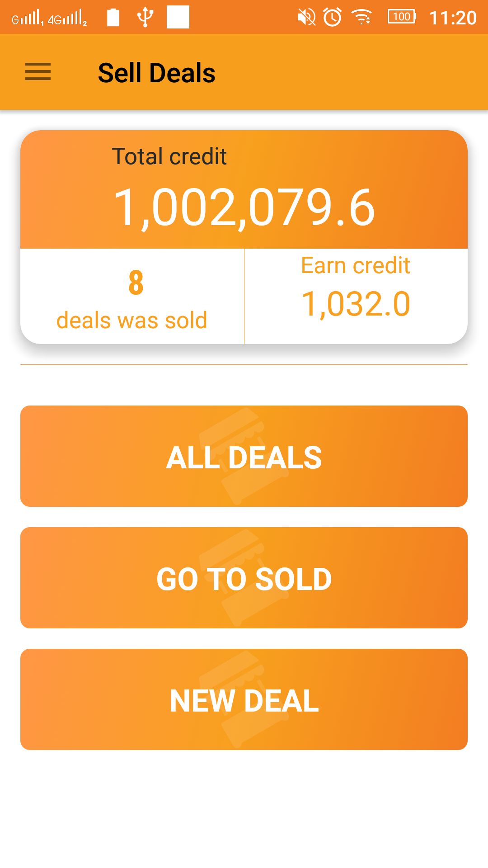Tap the USB connection status icon
488x868 pixels.
[145, 18]
